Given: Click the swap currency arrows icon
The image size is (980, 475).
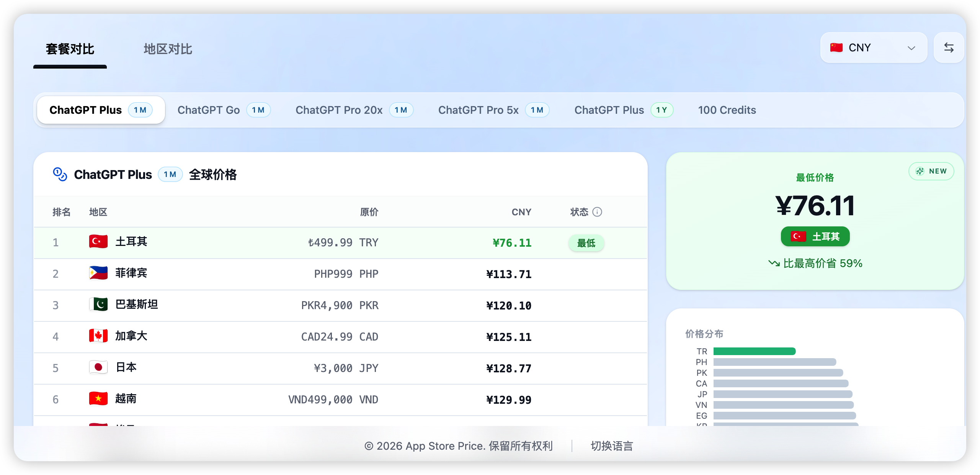Looking at the screenshot, I should [949, 48].
